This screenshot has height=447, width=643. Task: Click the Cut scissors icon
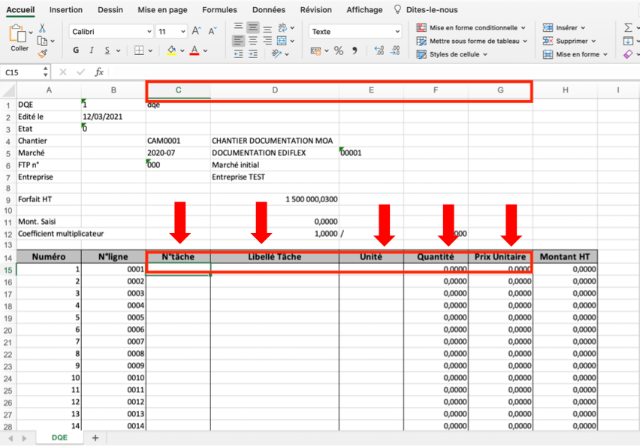(x=42, y=28)
